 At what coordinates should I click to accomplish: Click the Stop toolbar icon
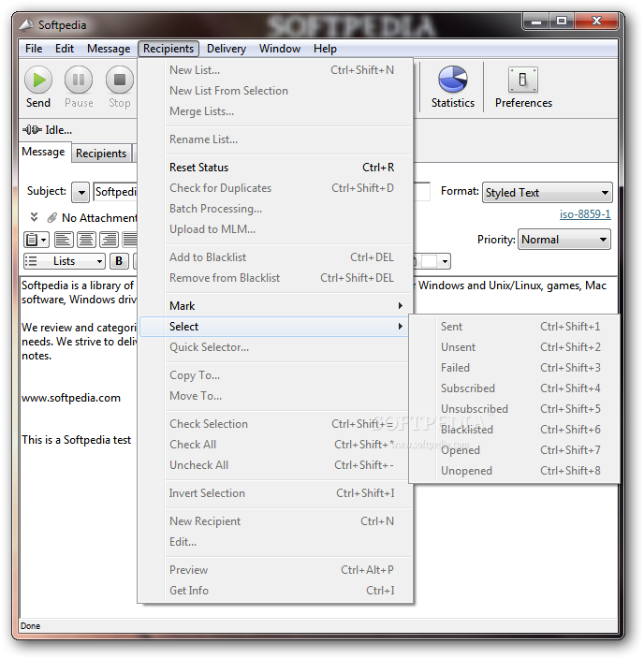120,80
